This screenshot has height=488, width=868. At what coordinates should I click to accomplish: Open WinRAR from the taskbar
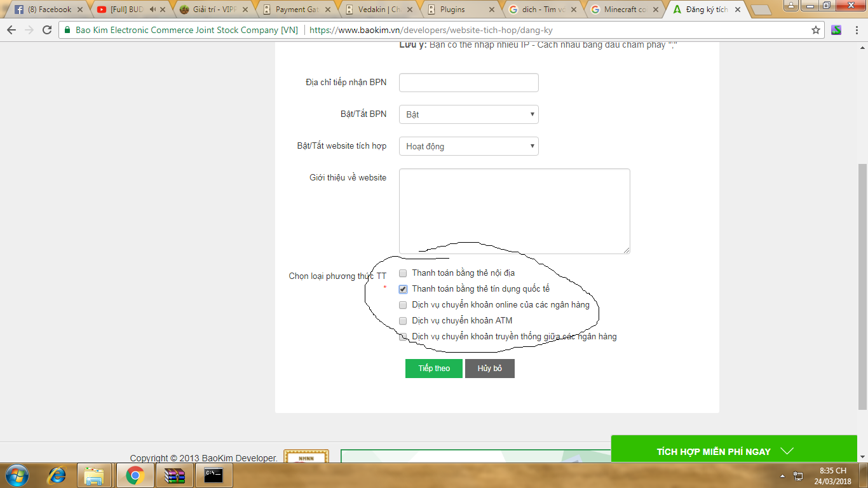click(174, 475)
